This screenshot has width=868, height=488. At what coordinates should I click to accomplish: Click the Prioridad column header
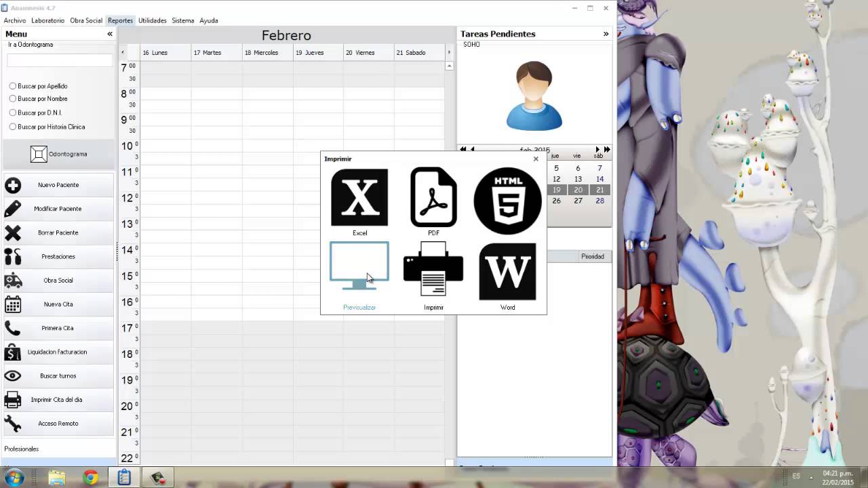[x=593, y=256]
